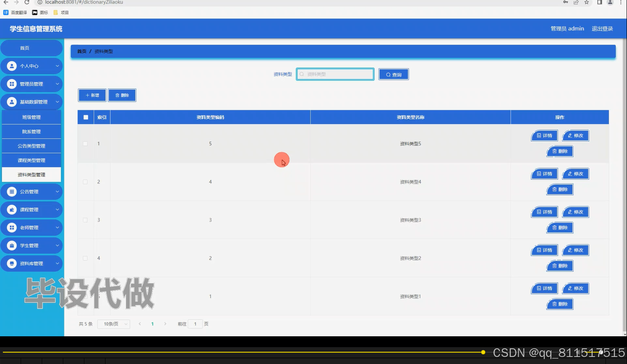Click the 课程管理 sidebar icon
627x364 pixels.
(12, 210)
